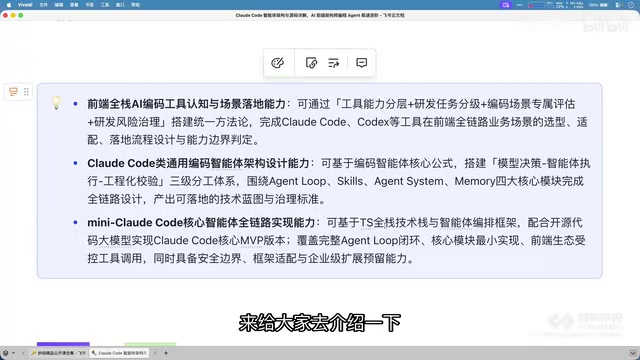Screen dimensions: 640x360
Task: Click the light bulb callout emoji
Action: [56, 103]
